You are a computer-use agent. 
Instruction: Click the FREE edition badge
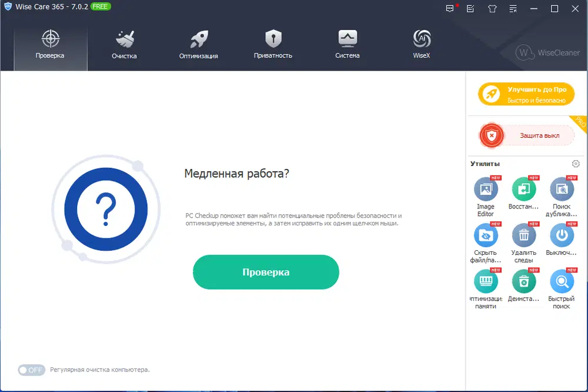pos(101,6)
